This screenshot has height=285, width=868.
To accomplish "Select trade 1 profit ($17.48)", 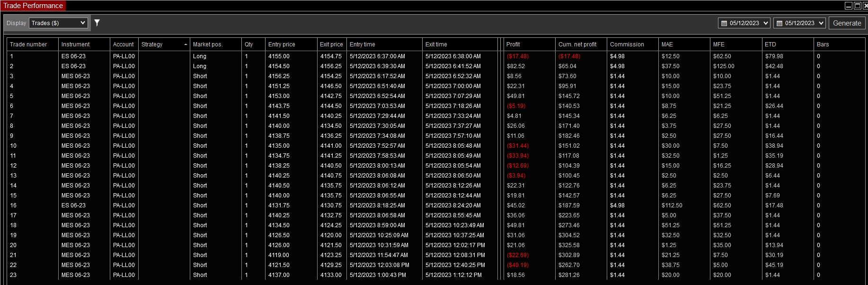I will click(x=517, y=56).
